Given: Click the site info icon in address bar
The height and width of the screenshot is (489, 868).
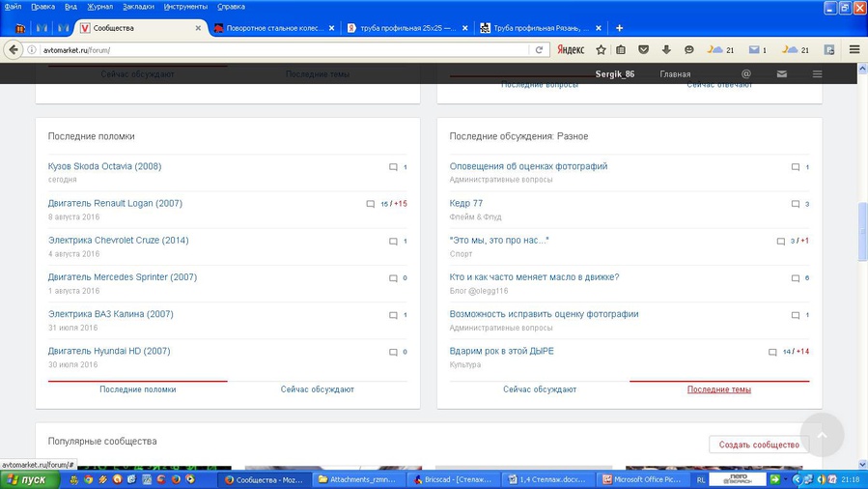Looking at the screenshot, I should 32,50.
